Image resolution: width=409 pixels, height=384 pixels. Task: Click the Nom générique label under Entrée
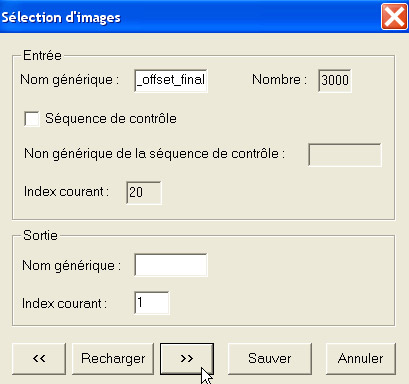point(70,80)
